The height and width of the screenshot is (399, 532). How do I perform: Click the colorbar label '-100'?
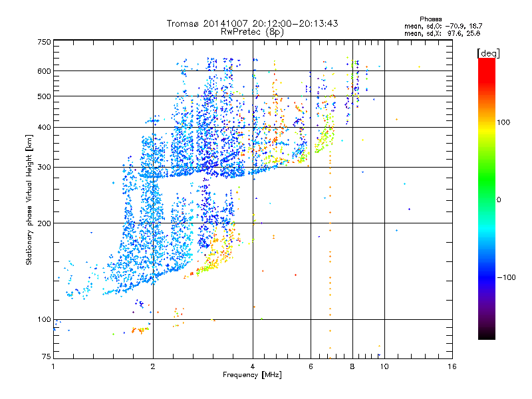point(506,277)
